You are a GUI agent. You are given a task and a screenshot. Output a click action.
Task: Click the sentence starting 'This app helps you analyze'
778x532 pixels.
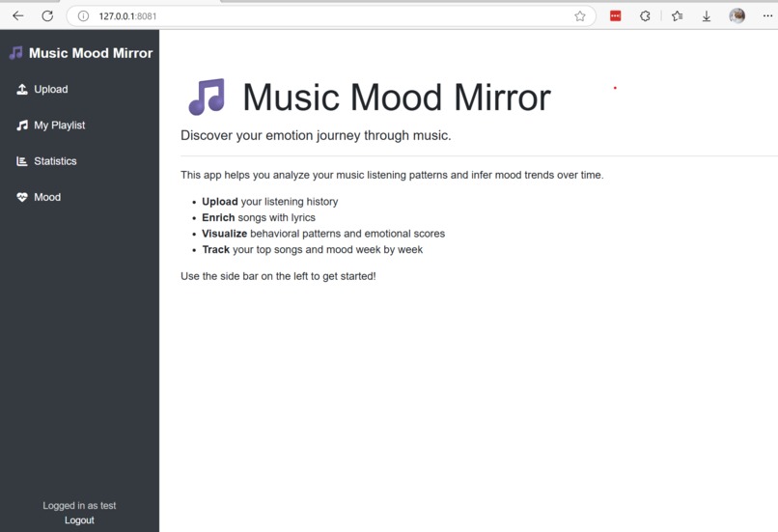(x=392, y=175)
